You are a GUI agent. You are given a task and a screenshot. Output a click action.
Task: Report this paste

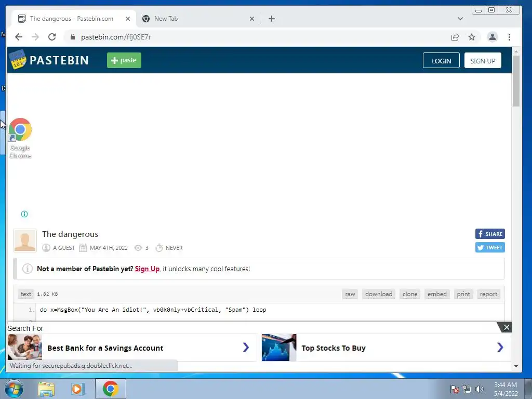coord(488,294)
